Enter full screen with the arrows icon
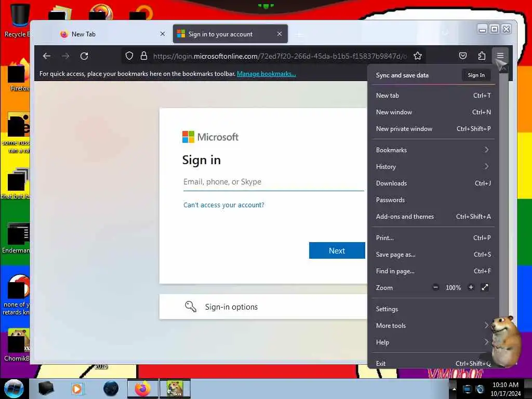The image size is (532, 399). [x=485, y=287]
